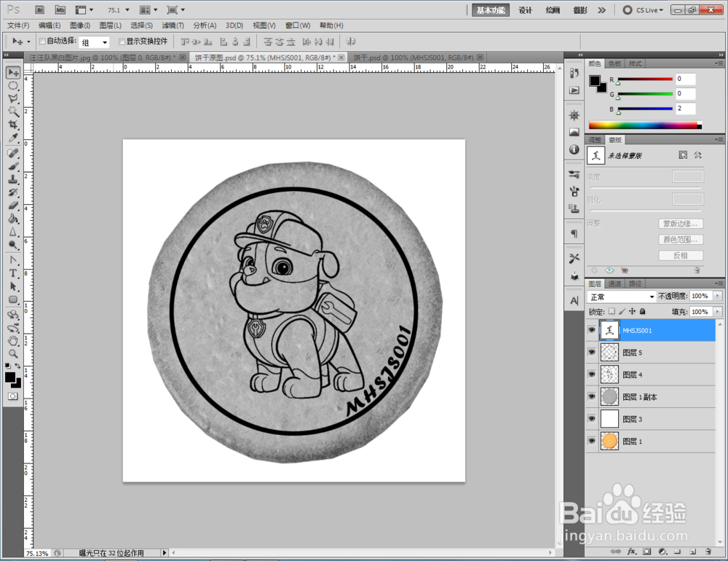Select the Magic Wand tool
Viewport: 728px width, 561px height.
tap(13, 111)
